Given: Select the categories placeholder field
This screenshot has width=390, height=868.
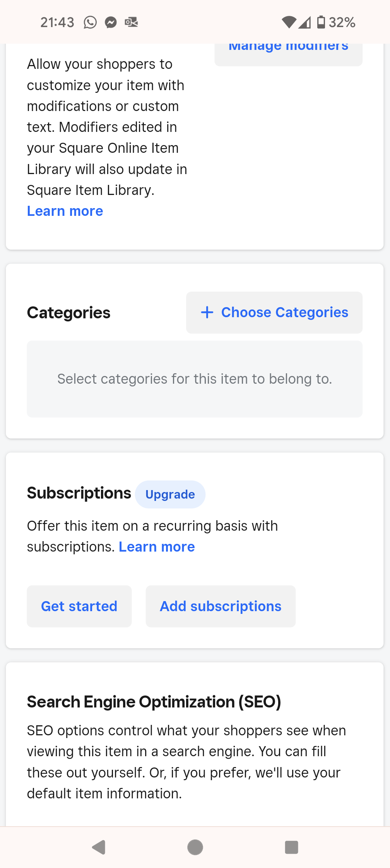Looking at the screenshot, I should click(x=195, y=379).
